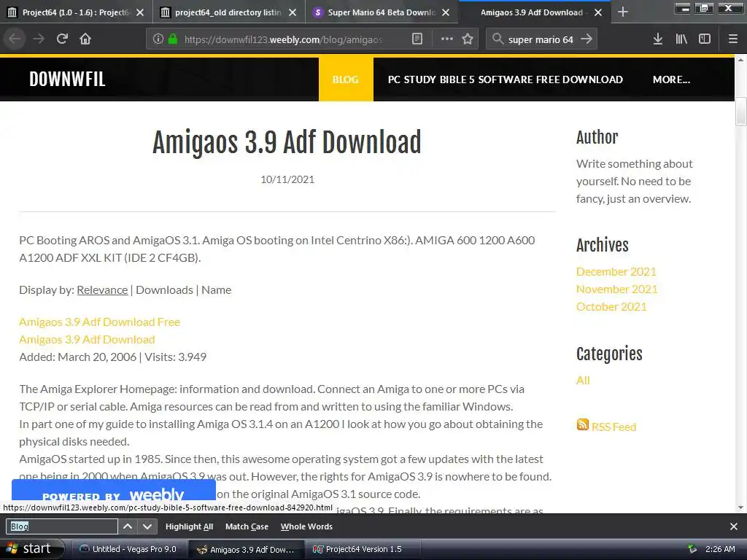Viewport: 747px width, 560px height.
Task: Toggle reader view icon in address bar
Action: click(x=417, y=39)
